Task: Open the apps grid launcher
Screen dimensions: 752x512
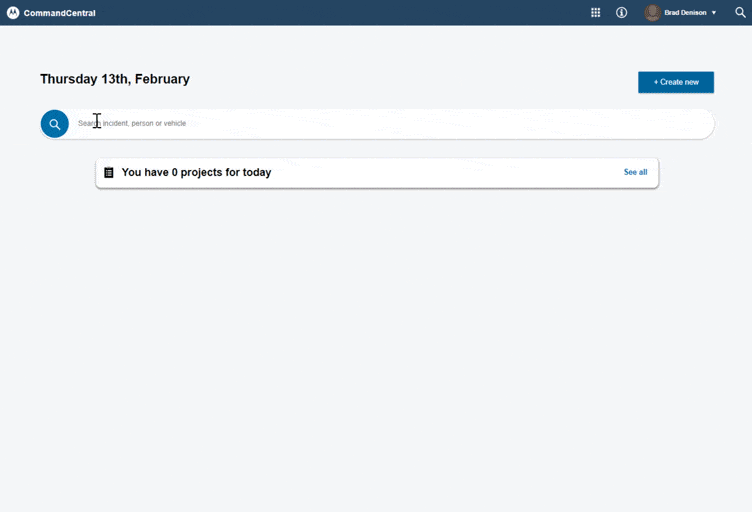Action: (x=595, y=13)
